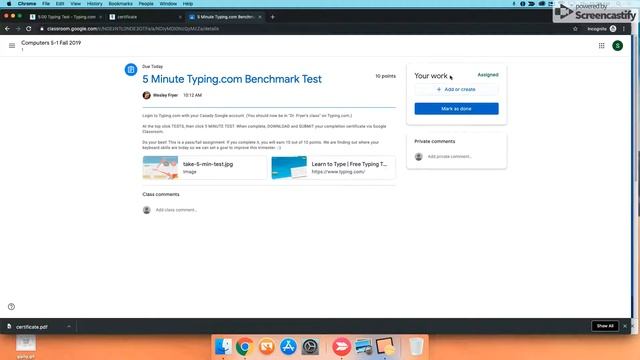
Task: Open the Window menu
Action: (x=168, y=4)
